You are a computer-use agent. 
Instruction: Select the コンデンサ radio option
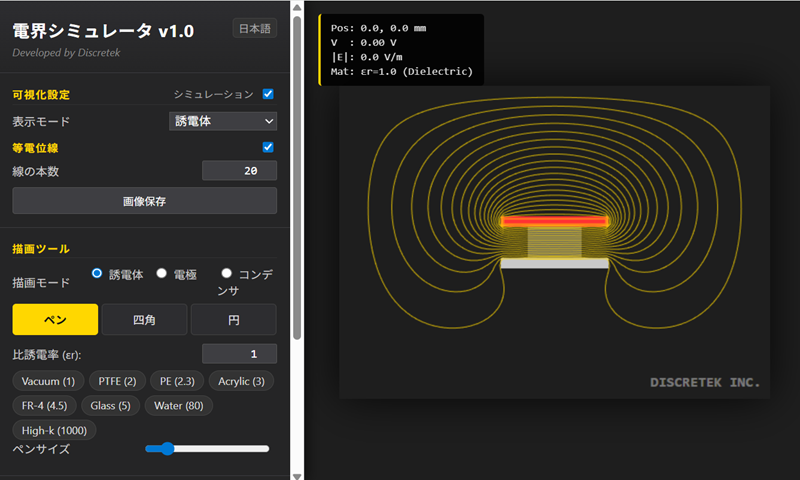(x=227, y=273)
